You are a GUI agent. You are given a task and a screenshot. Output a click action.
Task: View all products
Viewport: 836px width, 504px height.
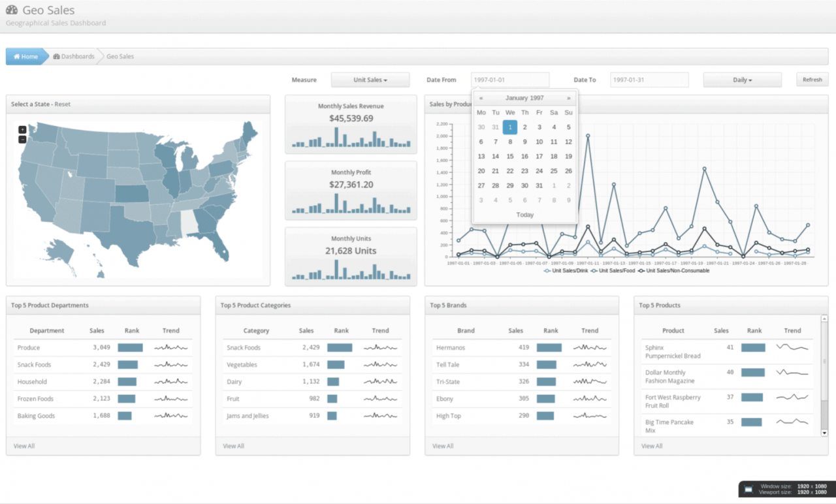[x=652, y=446]
